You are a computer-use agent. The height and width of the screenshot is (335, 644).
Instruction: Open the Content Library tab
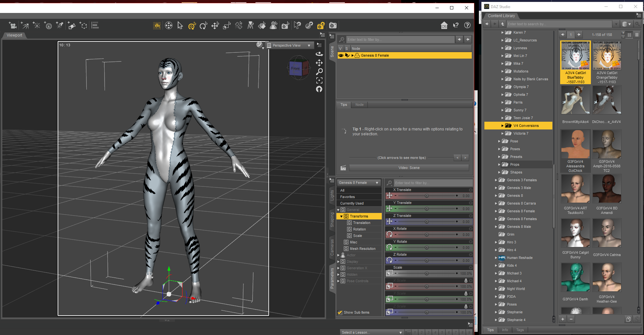501,16
